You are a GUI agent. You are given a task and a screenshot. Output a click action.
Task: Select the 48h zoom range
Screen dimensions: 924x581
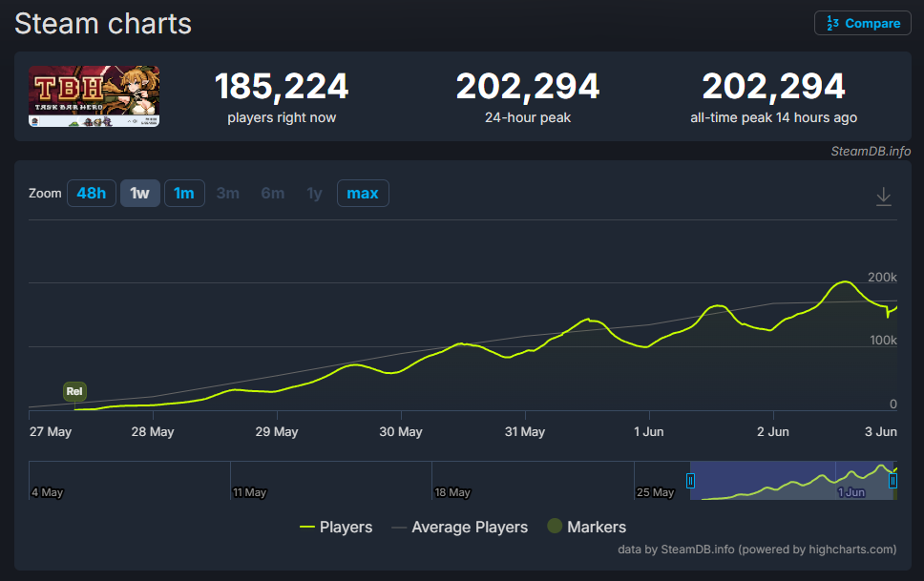92,194
